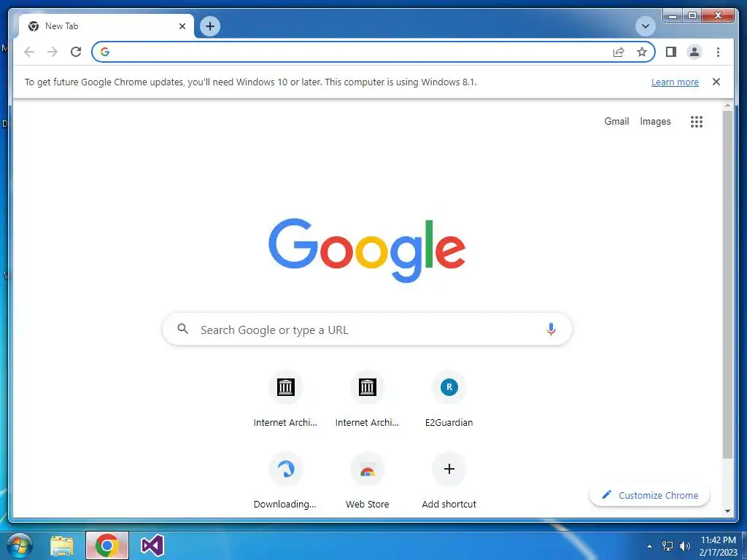Bookmark this tab with the star icon
747x560 pixels.
642,52
